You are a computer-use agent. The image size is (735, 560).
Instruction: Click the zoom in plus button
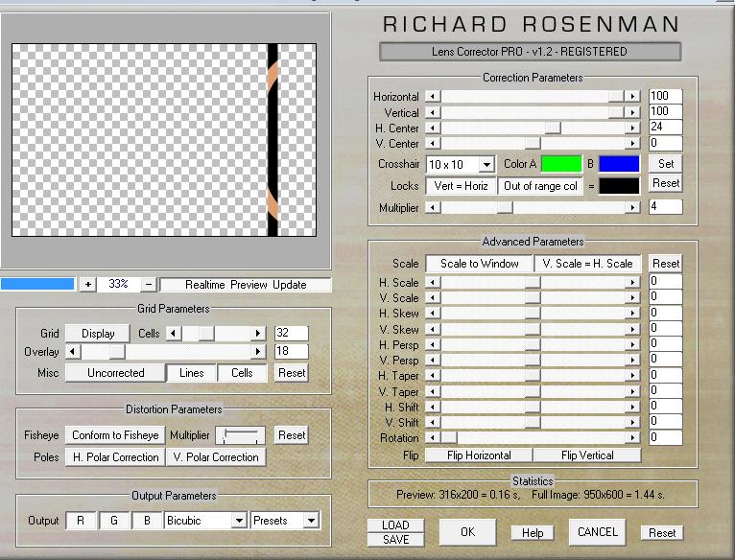pos(88,284)
